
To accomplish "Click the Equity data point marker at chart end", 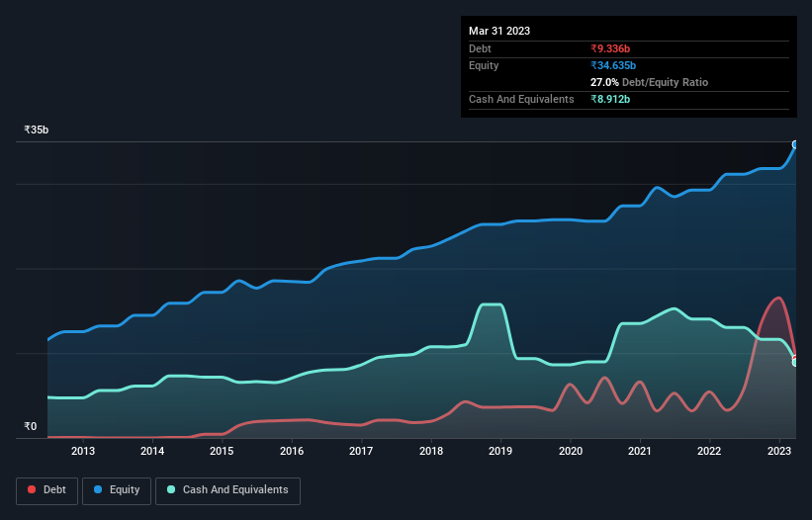I will pyautogui.click(x=795, y=144).
